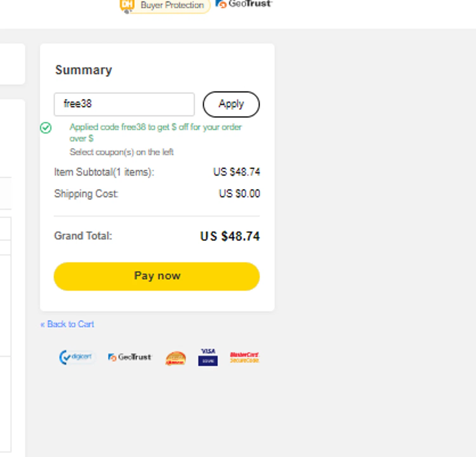
Task: Click the Grand Total amount US $48.74
Action: coord(230,236)
